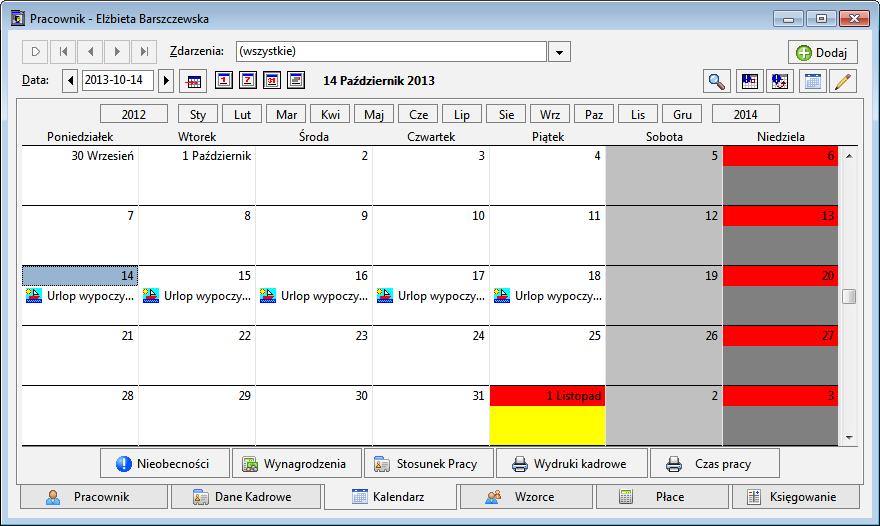Image resolution: width=880 pixels, height=526 pixels.
Task: Open Stosunek Pracy section
Action: pyautogui.click(x=429, y=463)
